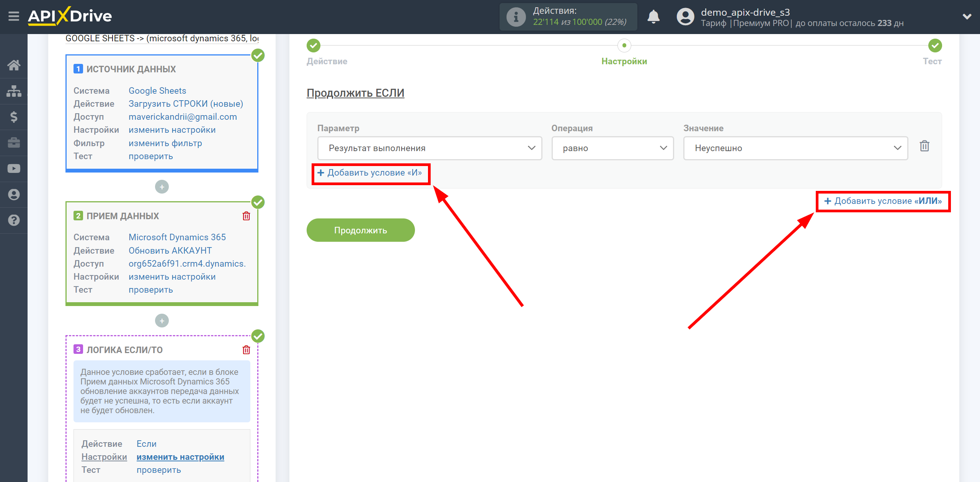Open the Google Sheets system link
Viewport: 980px width, 482px height.
coord(157,91)
